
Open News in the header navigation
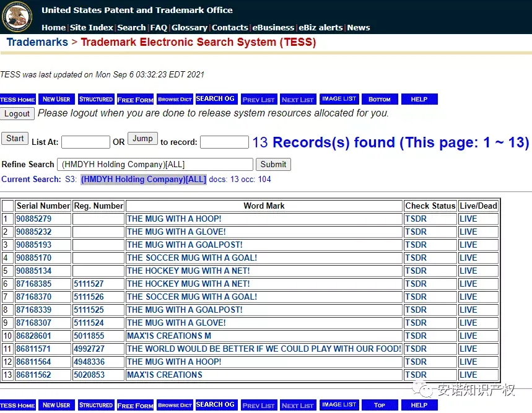pos(359,27)
